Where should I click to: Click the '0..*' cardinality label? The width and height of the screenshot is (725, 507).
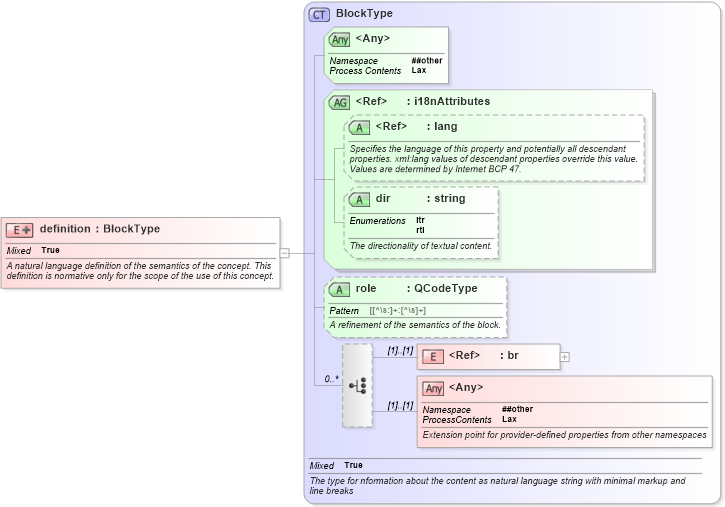332,379
